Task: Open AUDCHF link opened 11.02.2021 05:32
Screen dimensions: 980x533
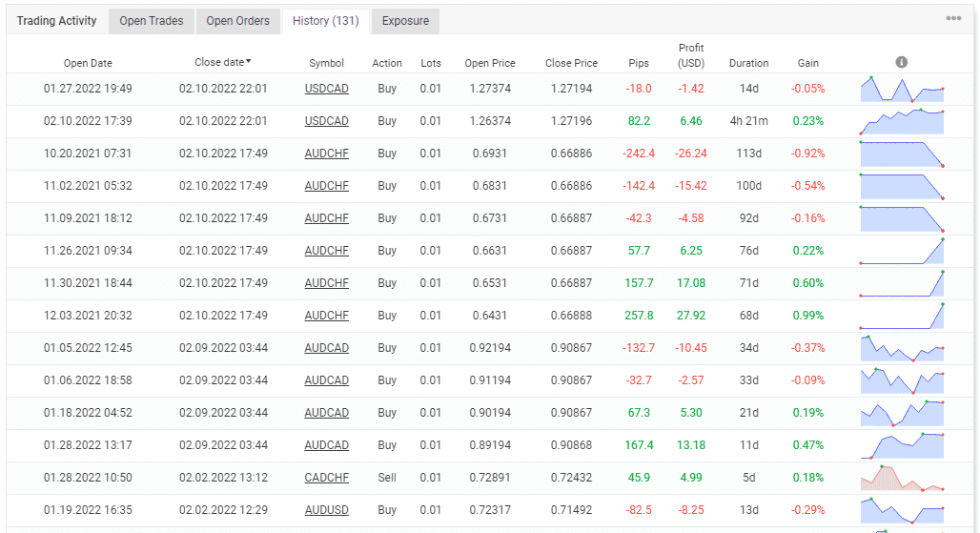Action: point(326,186)
